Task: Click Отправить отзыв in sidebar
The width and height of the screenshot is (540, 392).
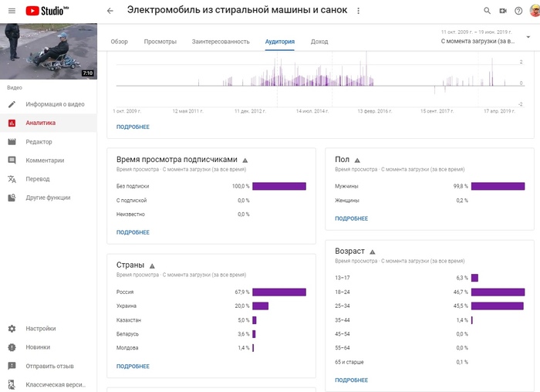Action: point(49,366)
